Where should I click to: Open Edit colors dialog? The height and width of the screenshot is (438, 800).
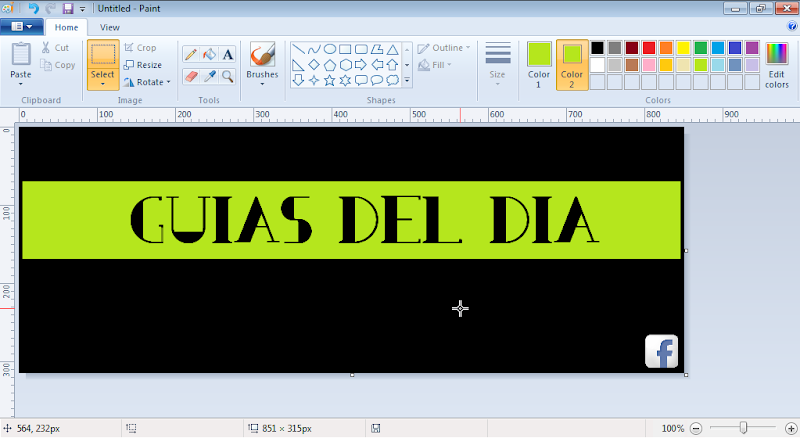777,65
